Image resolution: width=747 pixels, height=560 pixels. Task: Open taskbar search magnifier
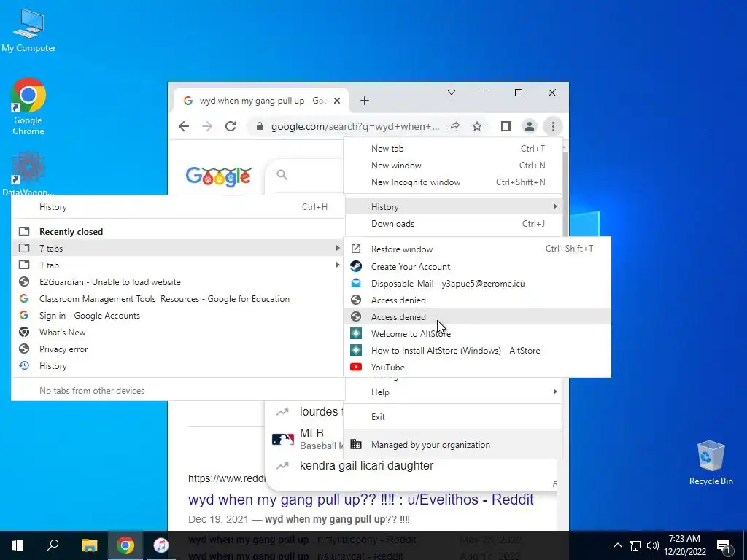pos(53,545)
